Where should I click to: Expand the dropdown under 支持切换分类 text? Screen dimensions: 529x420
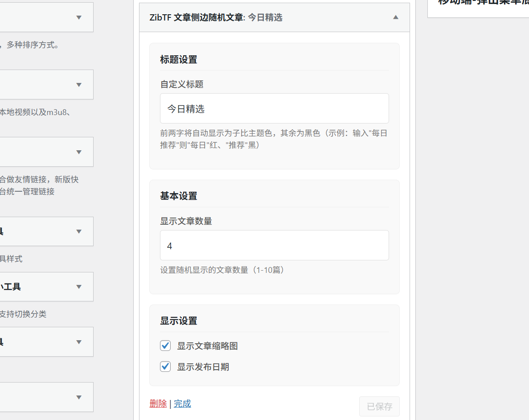coord(78,342)
